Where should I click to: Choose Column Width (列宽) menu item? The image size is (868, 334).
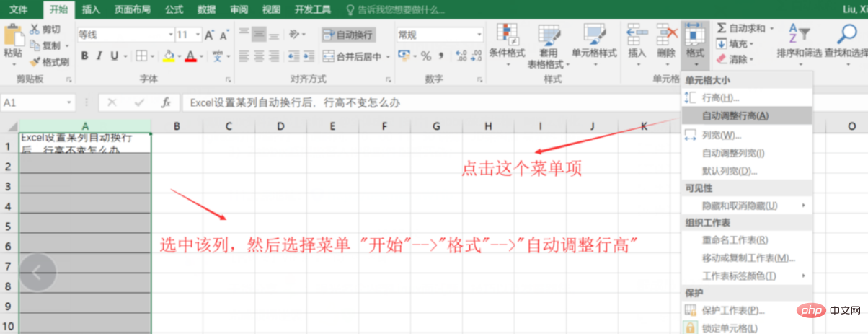[x=747, y=135]
